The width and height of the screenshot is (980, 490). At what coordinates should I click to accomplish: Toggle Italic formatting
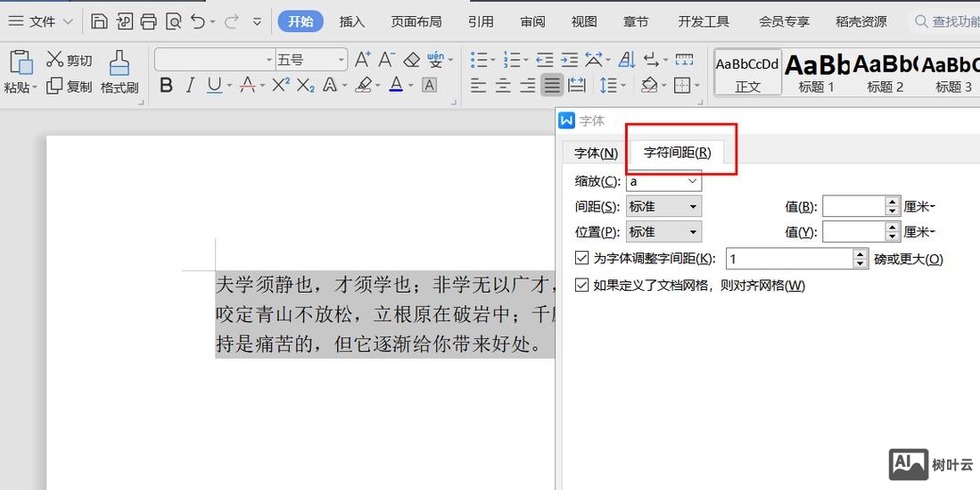(x=191, y=85)
